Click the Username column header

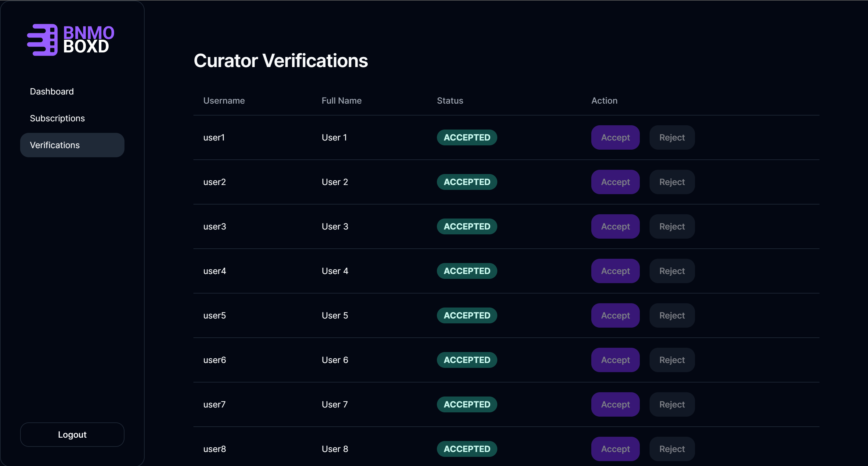point(224,101)
